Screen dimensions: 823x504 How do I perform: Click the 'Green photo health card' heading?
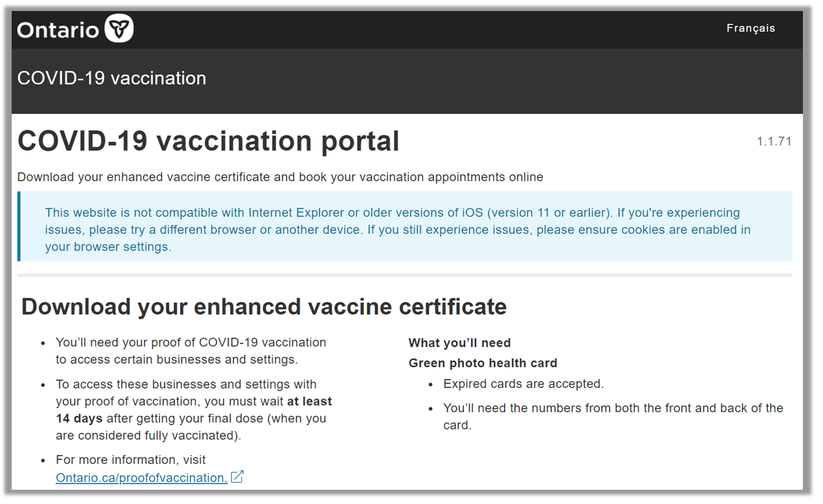[x=482, y=363]
